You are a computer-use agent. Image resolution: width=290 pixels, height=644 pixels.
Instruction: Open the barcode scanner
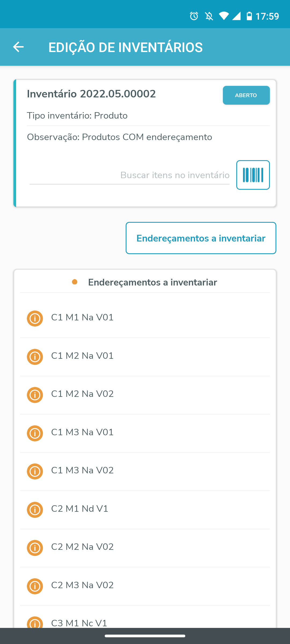click(x=253, y=175)
